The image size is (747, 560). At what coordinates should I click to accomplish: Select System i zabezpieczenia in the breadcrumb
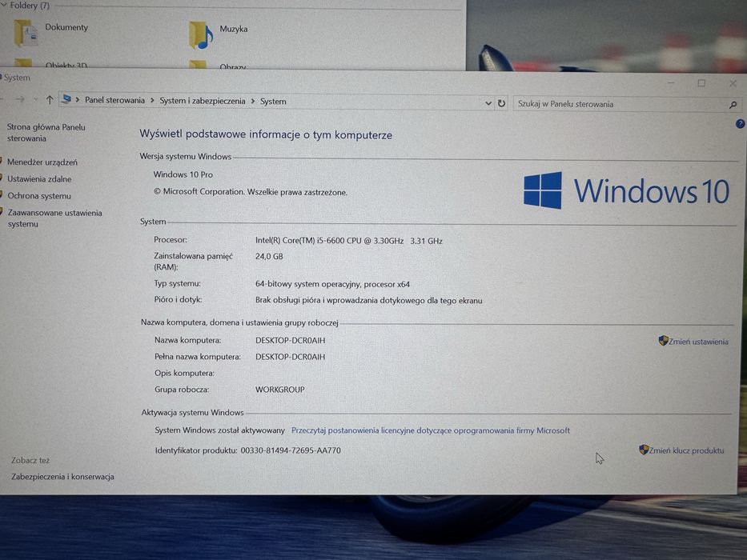[x=203, y=101]
